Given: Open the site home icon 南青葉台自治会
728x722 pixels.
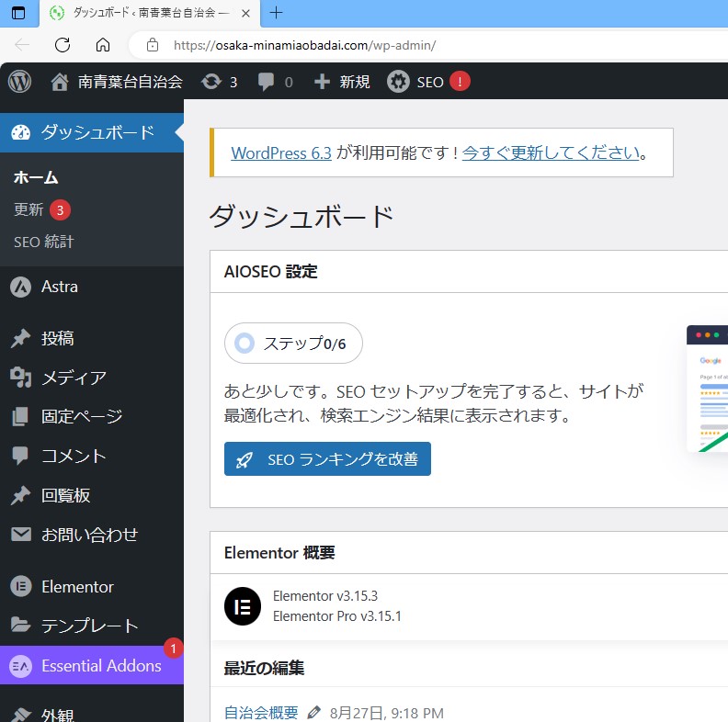Looking at the screenshot, I should [60, 82].
